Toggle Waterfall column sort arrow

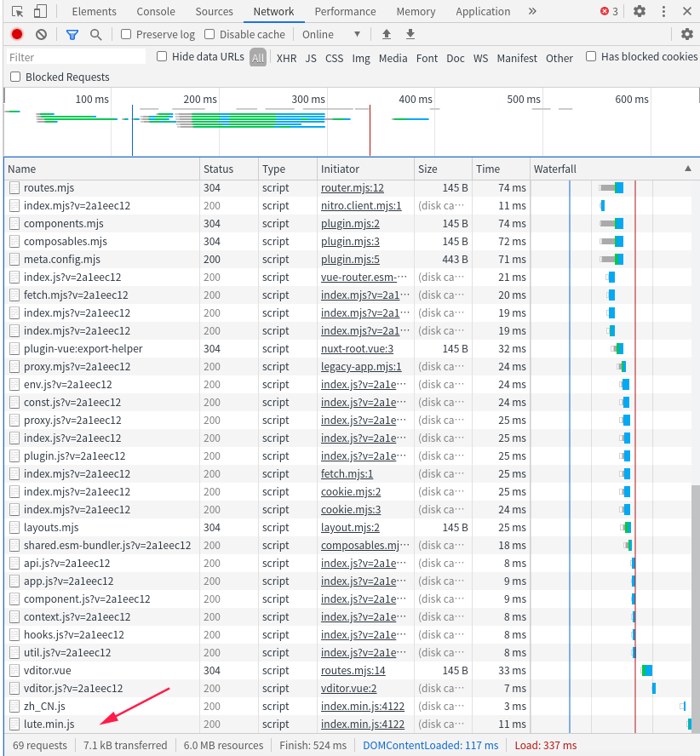click(688, 169)
